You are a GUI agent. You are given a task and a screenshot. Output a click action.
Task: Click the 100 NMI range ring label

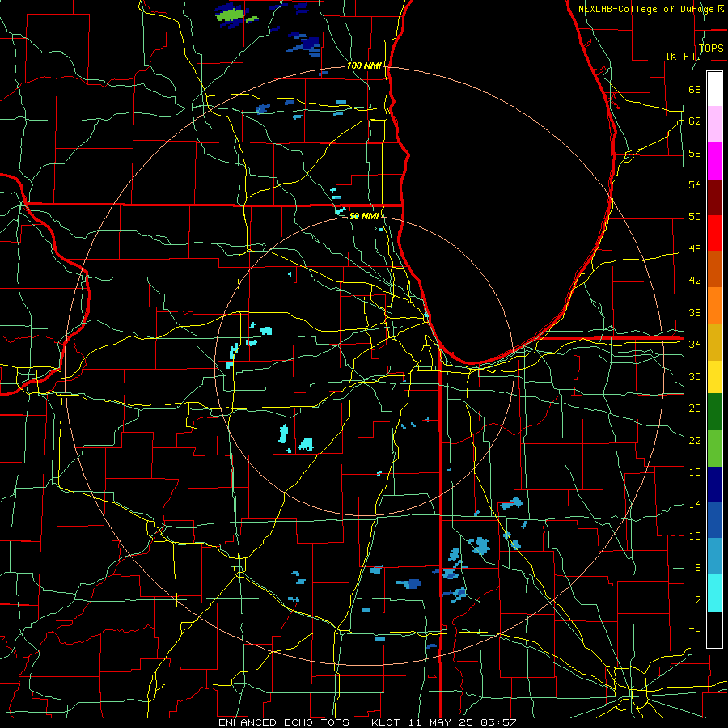point(364,66)
